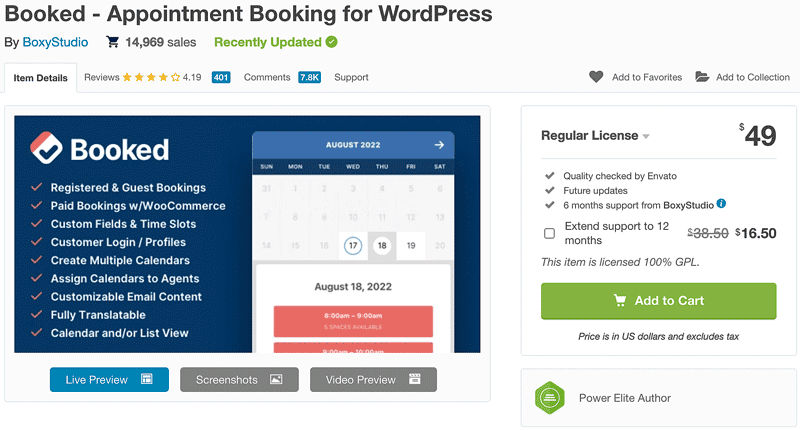This screenshot has height=430, width=800.
Task: Click 'Registered & Guest Bookings' feature text
Action: [128, 188]
